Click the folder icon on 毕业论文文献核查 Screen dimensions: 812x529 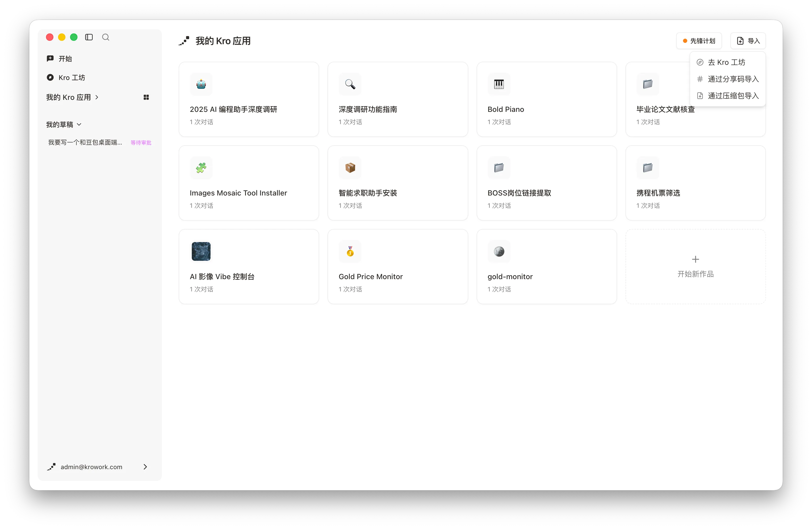pyautogui.click(x=647, y=84)
